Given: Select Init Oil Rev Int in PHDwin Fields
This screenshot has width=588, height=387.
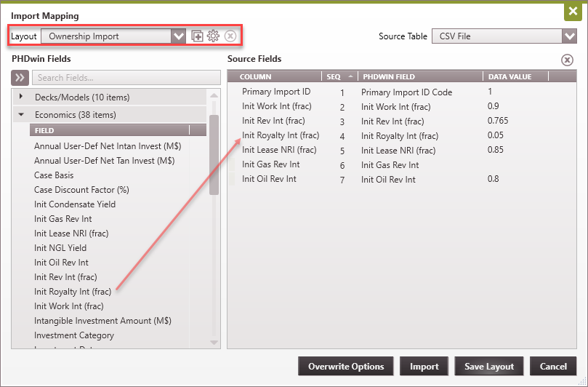Looking at the screenshot, I should tap(61, 263).
